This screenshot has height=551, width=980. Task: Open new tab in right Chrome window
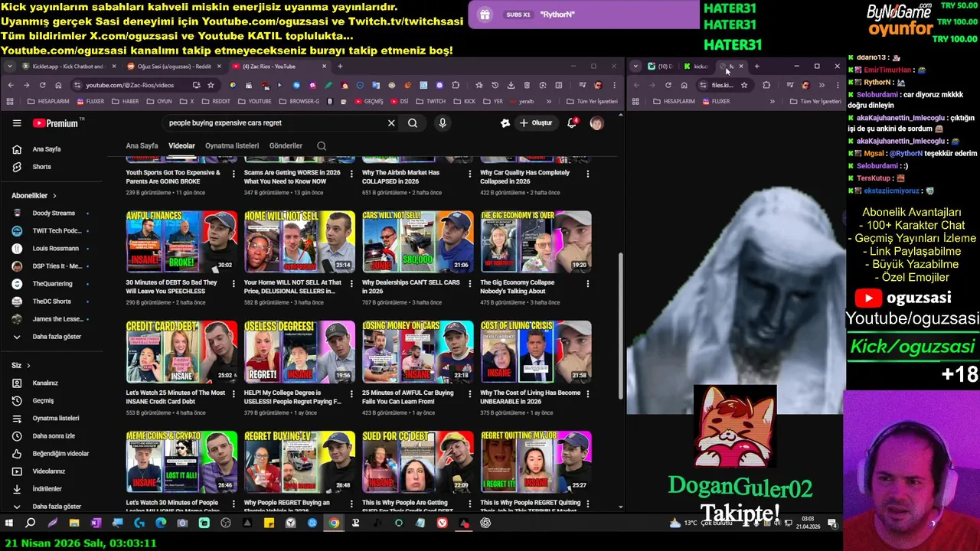[757, 67]
